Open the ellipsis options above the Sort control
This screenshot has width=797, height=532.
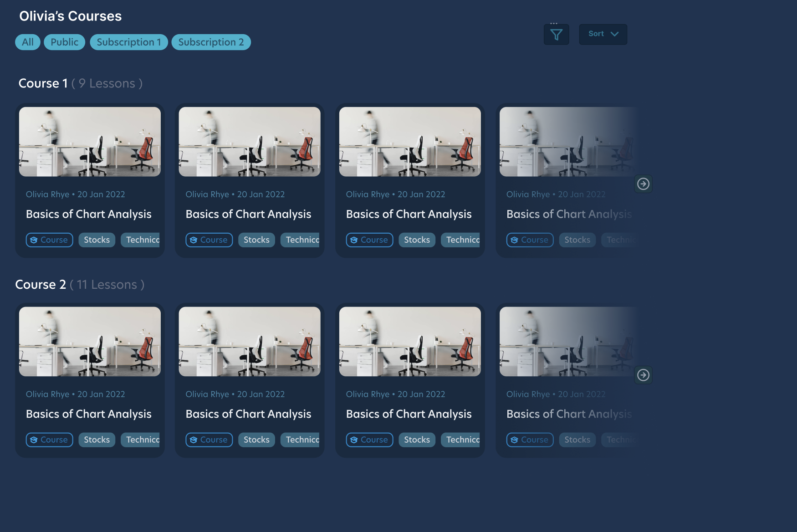tap(554, 22)
